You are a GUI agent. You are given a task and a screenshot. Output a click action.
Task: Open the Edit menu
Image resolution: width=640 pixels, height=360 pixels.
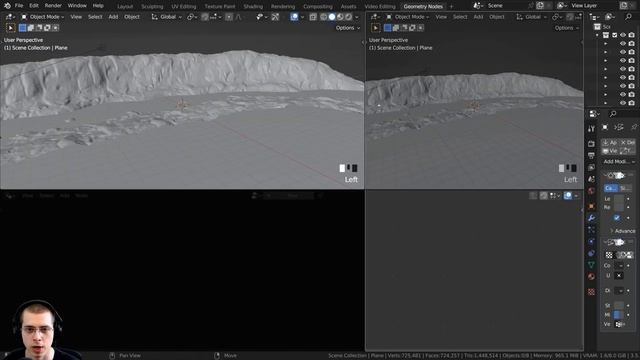coord(34,6)
